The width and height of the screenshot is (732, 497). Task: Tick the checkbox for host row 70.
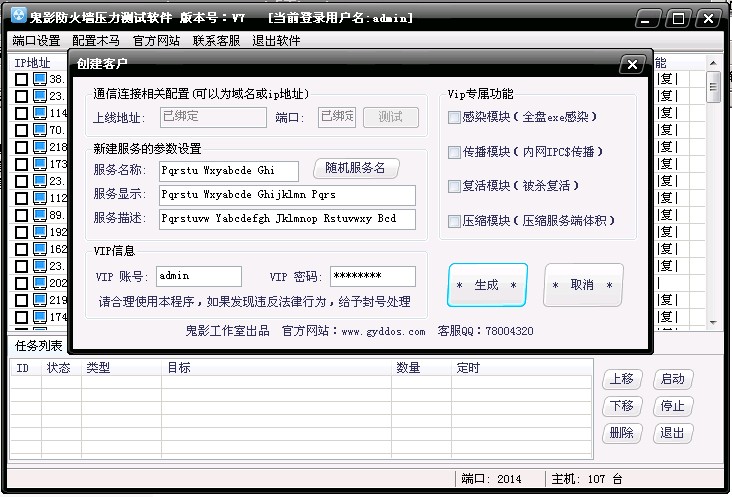click(x=21, y=130)
